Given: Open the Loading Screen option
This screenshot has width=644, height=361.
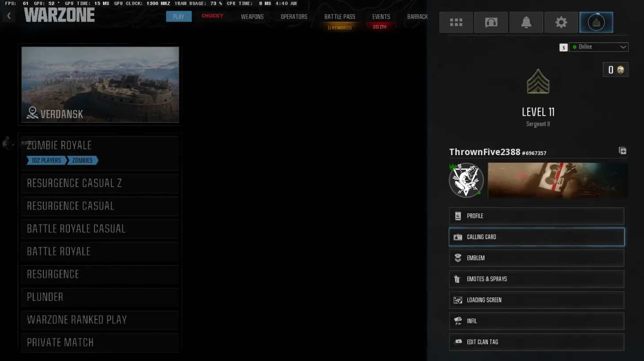Looking at the screenshot, I should pyautogui.click(x=537, y=300).
